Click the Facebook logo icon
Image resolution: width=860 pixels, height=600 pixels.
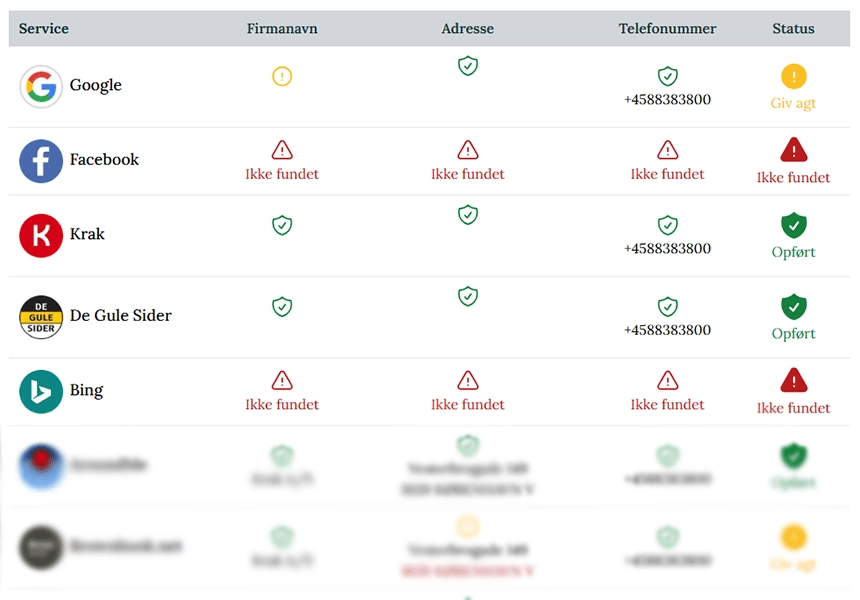click(x=41, y=161)
